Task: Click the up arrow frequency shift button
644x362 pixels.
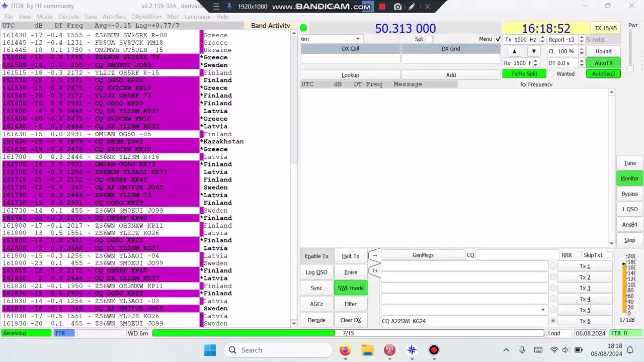Action: (514, 51)
